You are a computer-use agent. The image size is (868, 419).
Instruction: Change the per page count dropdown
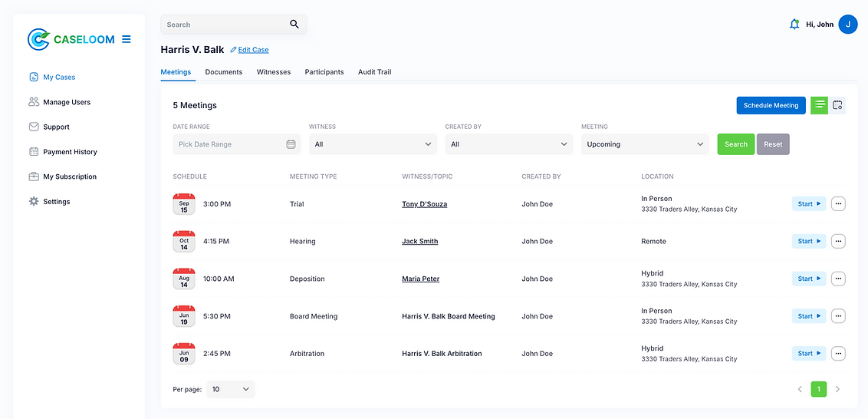point(231,390)
